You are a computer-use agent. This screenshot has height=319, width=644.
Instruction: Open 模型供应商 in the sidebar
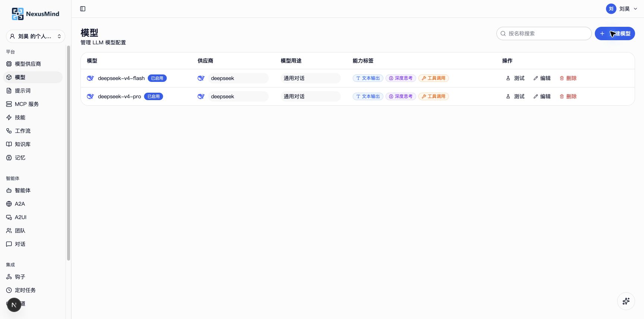[x=33, y=64]
